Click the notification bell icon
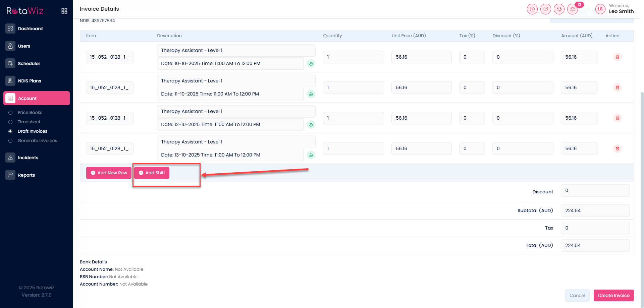The width and height of the screenshot is (644, 308). [572, 9]
